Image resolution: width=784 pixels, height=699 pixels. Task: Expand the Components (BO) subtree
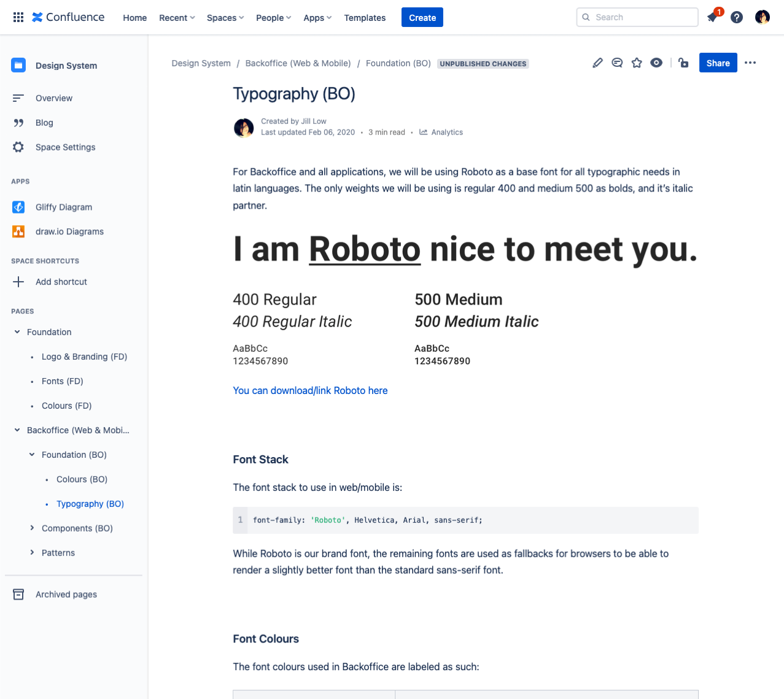(x=32, y=528)
